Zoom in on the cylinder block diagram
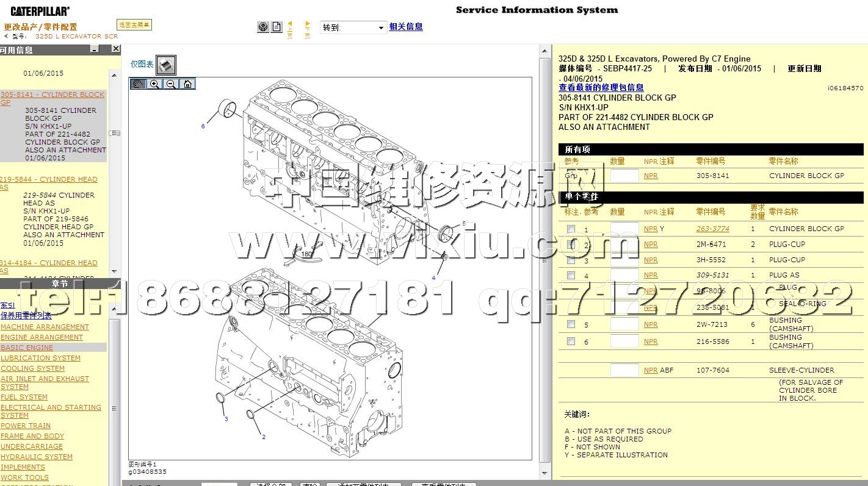 click(x=155, y=84)
